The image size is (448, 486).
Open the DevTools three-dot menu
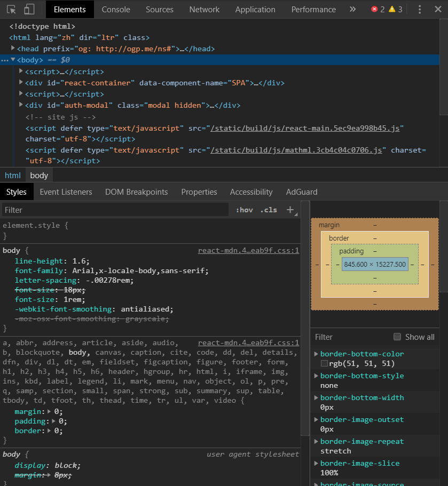pyautogui.click(x=420, y=10)
